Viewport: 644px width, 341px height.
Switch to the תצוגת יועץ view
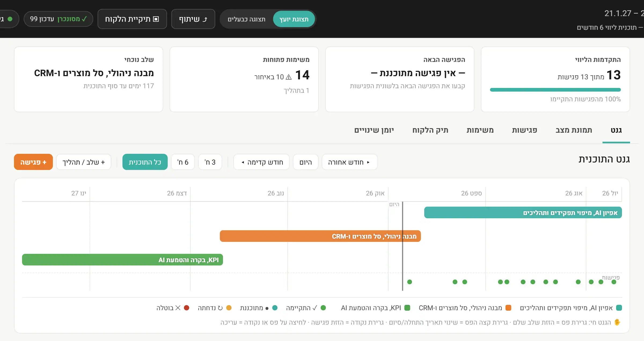[x=294, y=19]
